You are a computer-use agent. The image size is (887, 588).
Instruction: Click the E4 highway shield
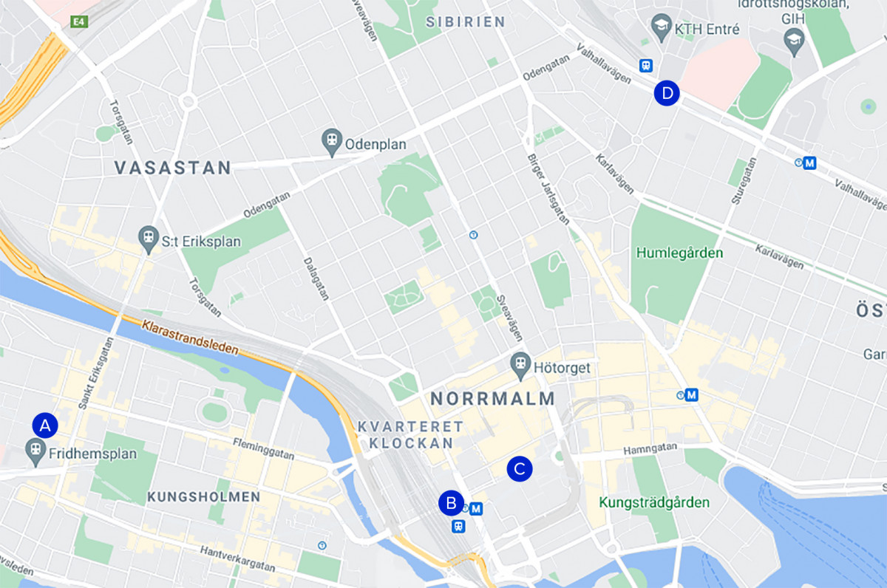click(78, 22)
